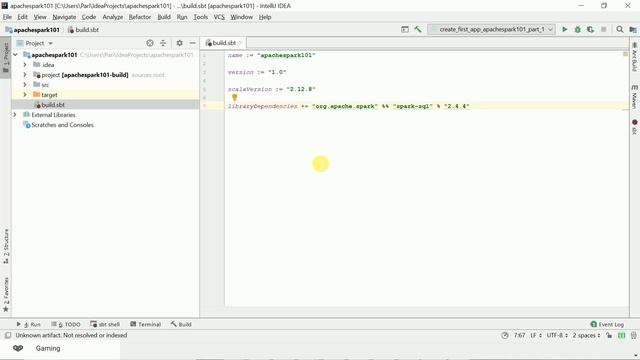The height and width of the screenshot is (360, 640).
Task: Open the Event Log
Action: (x=607, y=324)
